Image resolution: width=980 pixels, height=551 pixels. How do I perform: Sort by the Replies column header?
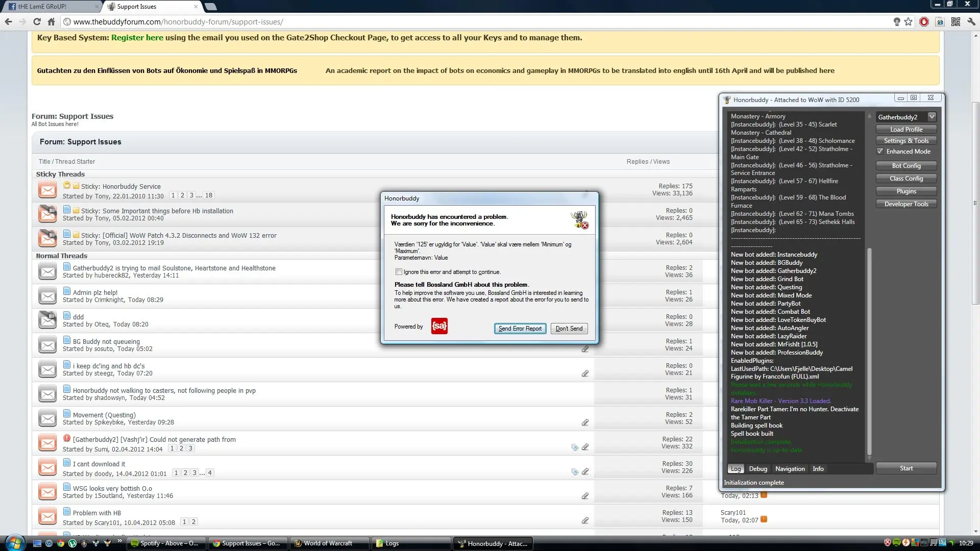tap(638, 162)
